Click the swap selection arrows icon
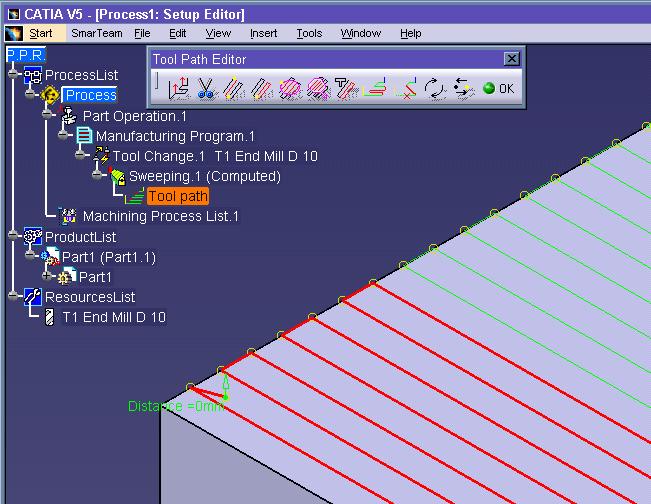Screen dimensions: 651x504 pyautogui.click(x=463, y=88)
